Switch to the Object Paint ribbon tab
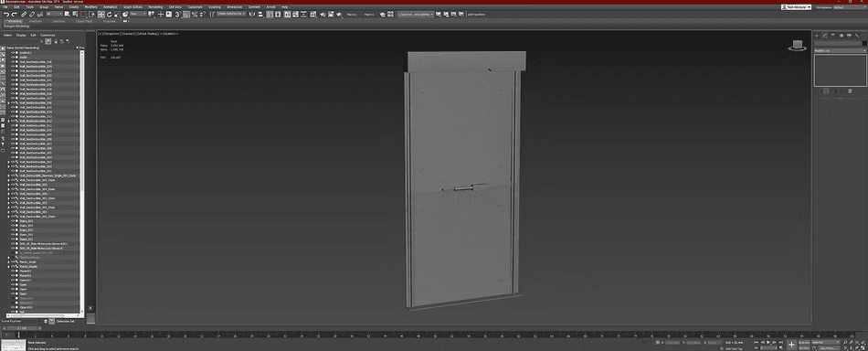 pos(84,21)
